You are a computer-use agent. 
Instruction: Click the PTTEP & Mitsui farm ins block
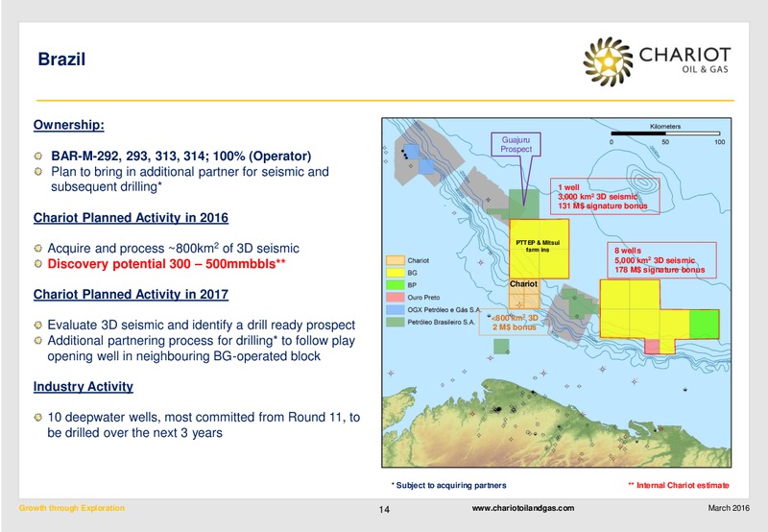pos(540,249)
